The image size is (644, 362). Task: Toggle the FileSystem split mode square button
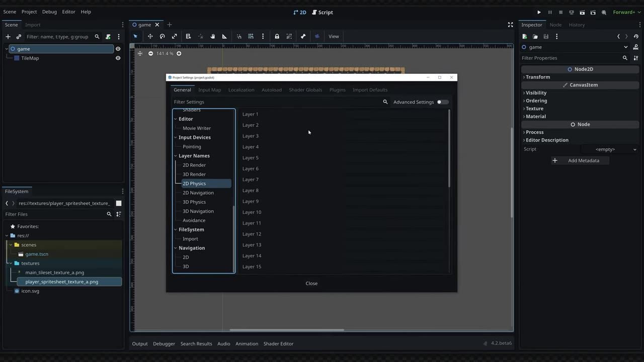pos(119,203)
